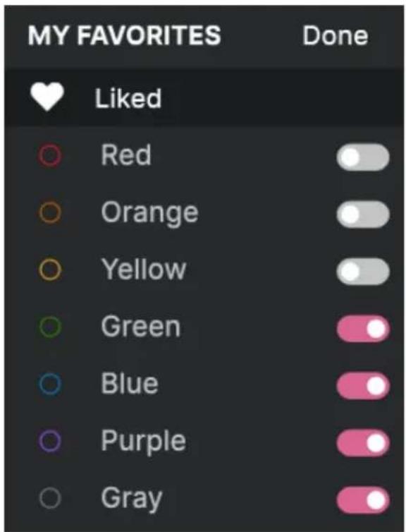406x532 pixels.
Task: Disable the Purple favorites toggle
Action: tap(363, 443)
